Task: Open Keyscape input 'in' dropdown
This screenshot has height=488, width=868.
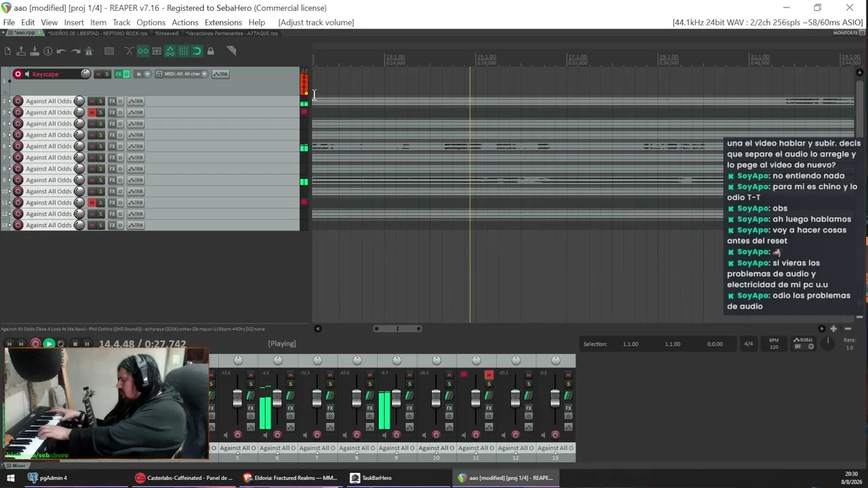Action: tap(143, 74)
